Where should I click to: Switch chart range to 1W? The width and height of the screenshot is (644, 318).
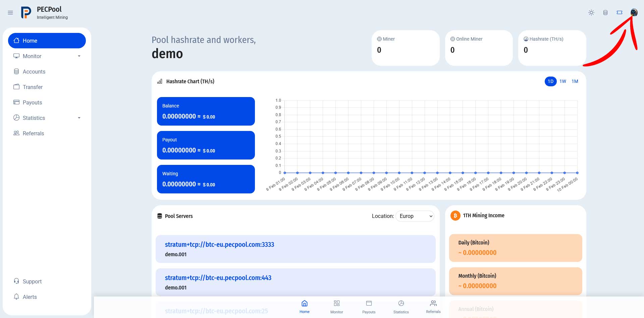[563, 81]
